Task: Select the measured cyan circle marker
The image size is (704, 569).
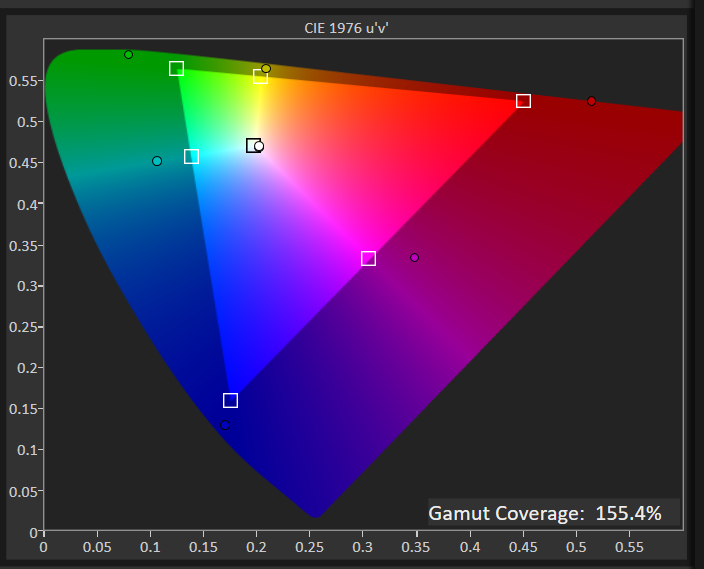Action: (x=157, y=161)
